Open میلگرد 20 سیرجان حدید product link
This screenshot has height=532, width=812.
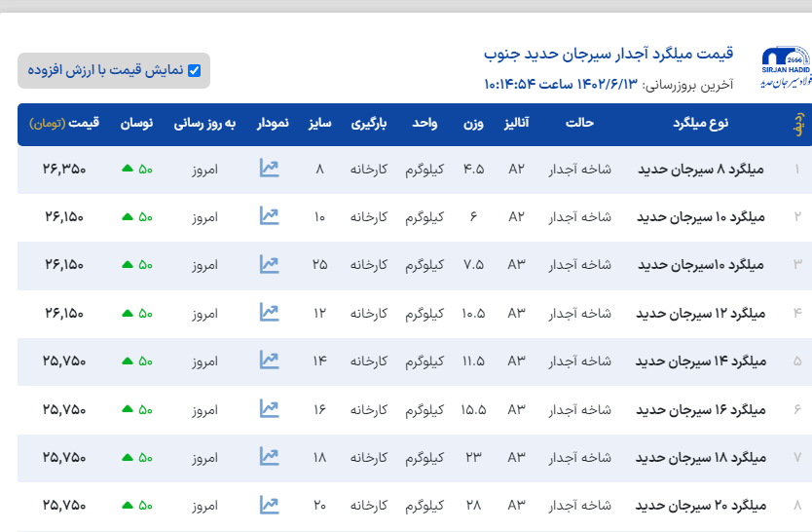(701, 506)
